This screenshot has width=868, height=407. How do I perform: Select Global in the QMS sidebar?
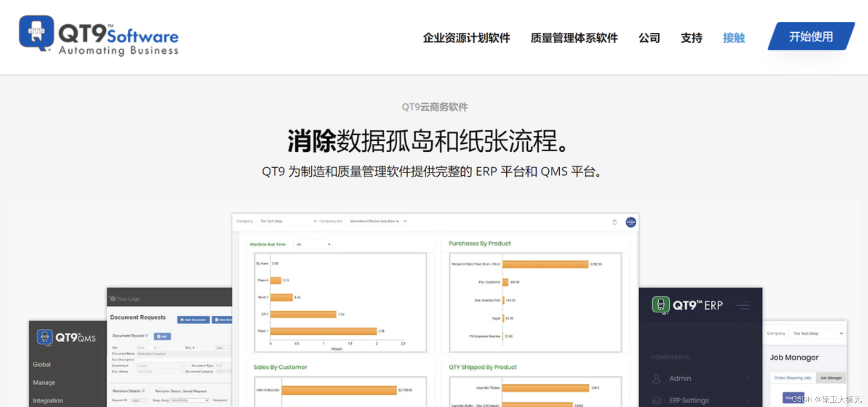pyautogui.click(x=42, y=364)
